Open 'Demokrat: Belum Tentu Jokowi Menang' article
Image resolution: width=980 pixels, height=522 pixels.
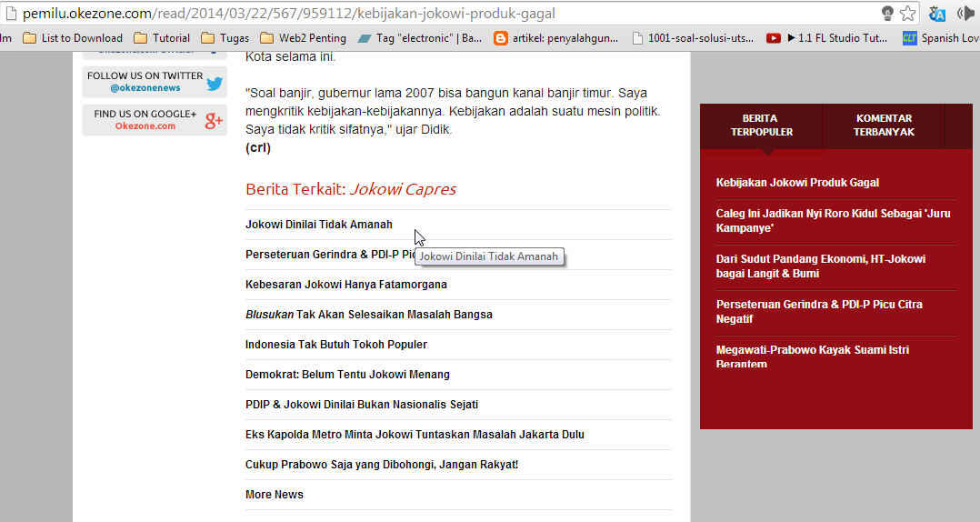347,375
